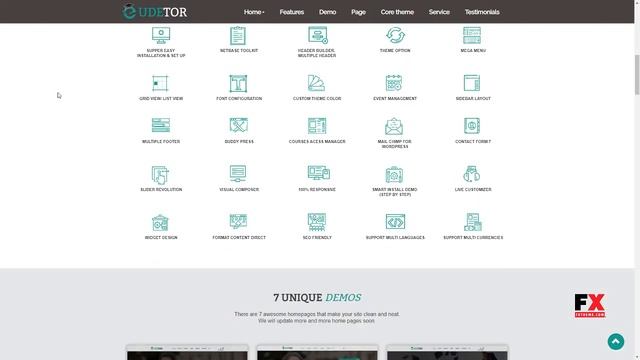Click the Live Customizer icon

pyautogui.click(x=471, y=174)
